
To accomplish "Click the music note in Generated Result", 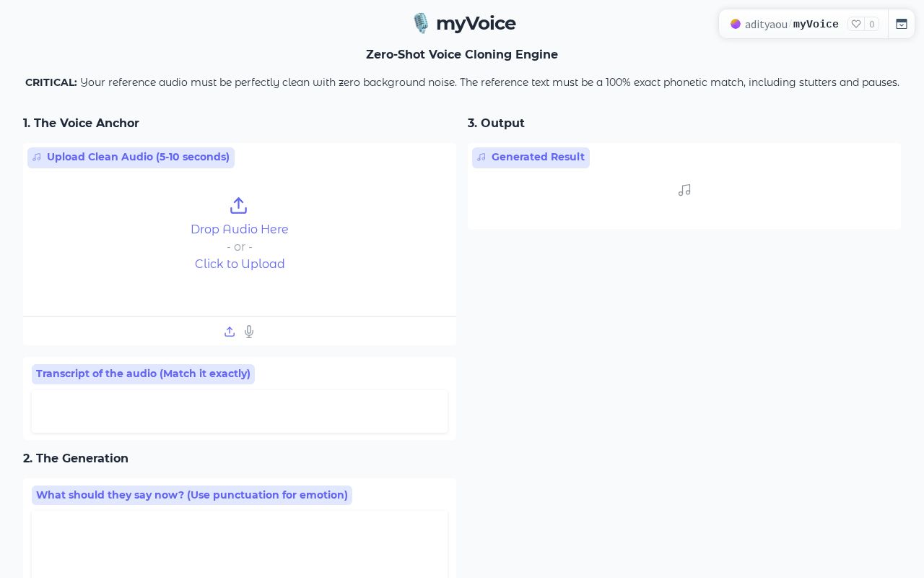I will (x=684, y=190).
